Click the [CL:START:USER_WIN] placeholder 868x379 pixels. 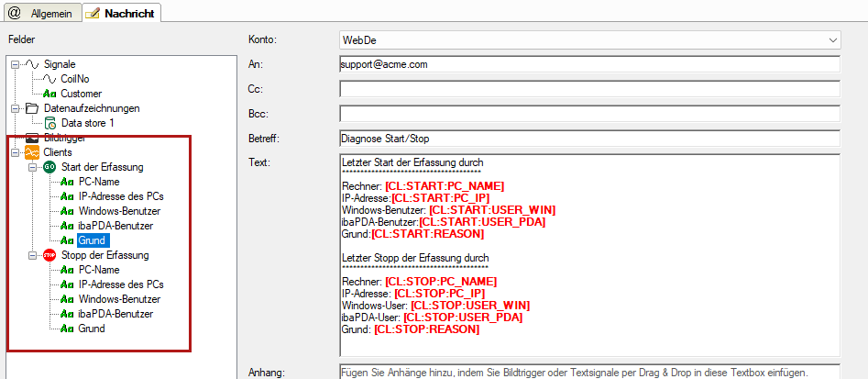point(492,210)
